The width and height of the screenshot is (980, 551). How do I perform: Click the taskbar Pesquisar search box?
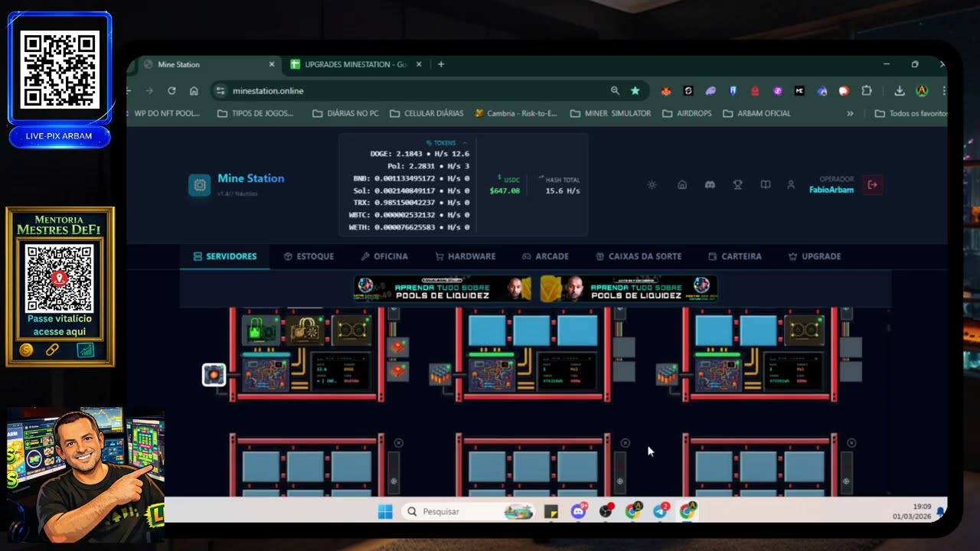pyautogui.click(x=469, y=511)
